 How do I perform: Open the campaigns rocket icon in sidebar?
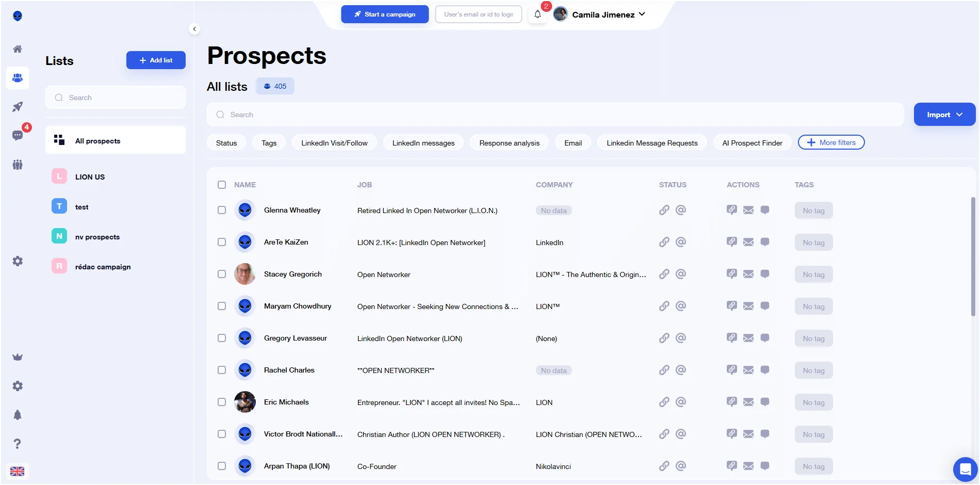[18, 107]
